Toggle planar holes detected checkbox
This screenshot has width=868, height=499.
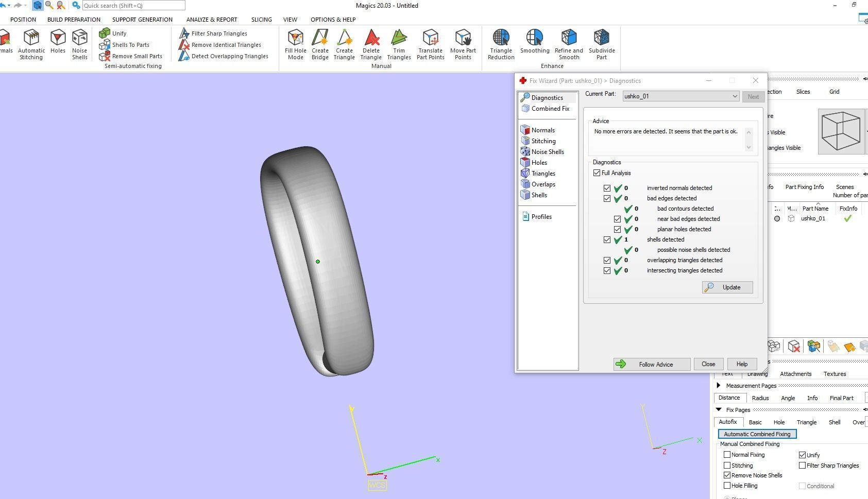(617, 229)
